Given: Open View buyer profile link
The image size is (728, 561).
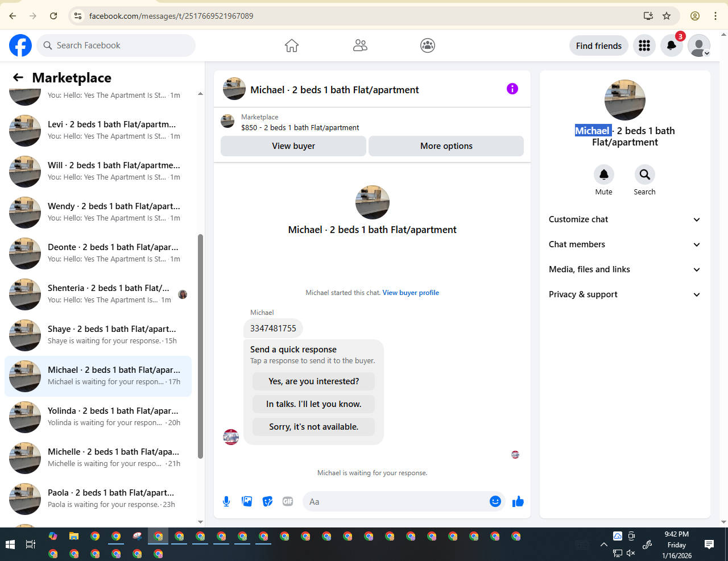Looking at the screenshot, I should [411, 293].
